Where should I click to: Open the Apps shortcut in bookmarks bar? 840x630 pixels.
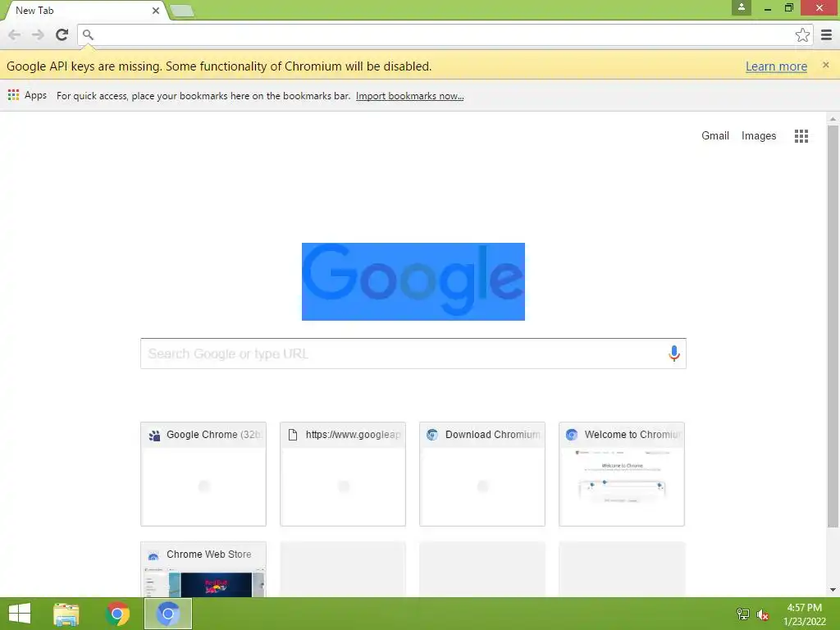coord(27,95)
